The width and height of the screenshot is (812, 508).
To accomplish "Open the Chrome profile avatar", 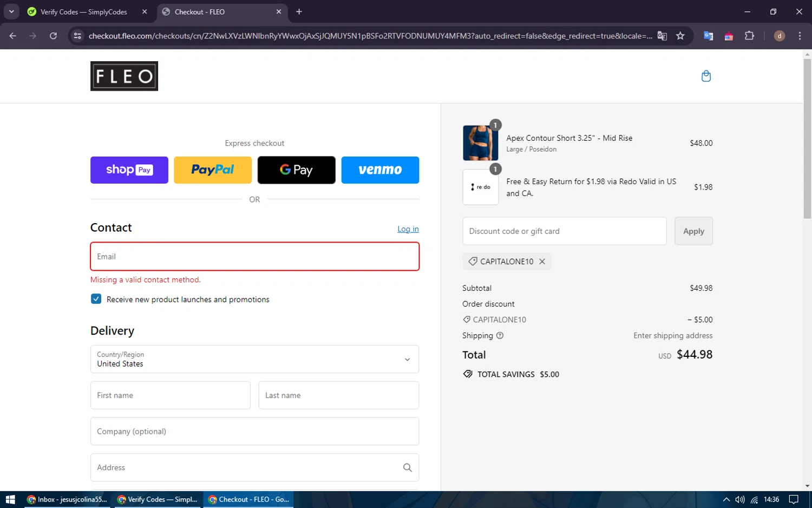I will point(780,36).
